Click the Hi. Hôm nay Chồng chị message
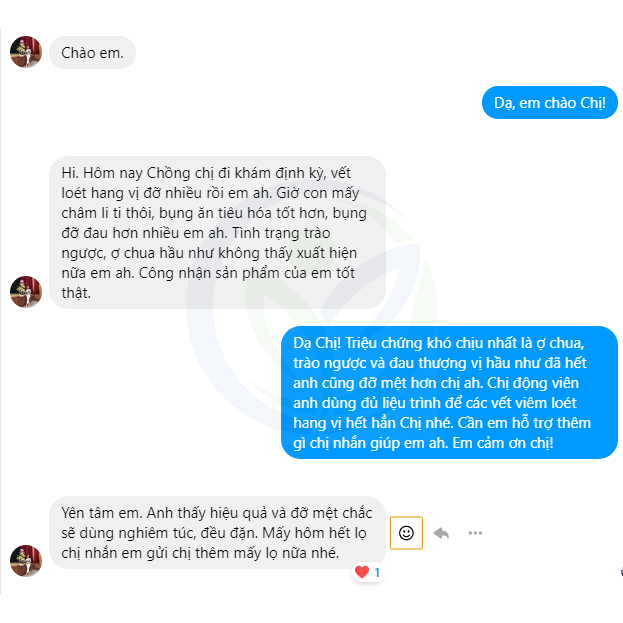 (217, 233)
